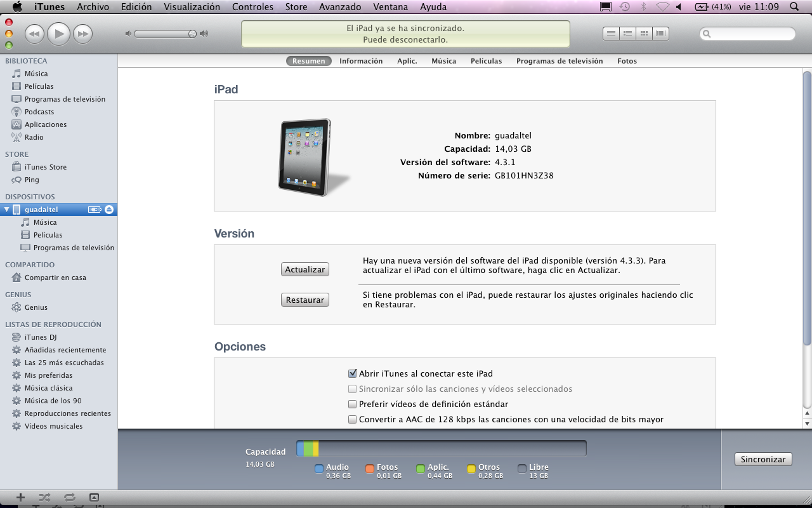
Task: Click the Aplic. green color legend
Action: point(421,469)
